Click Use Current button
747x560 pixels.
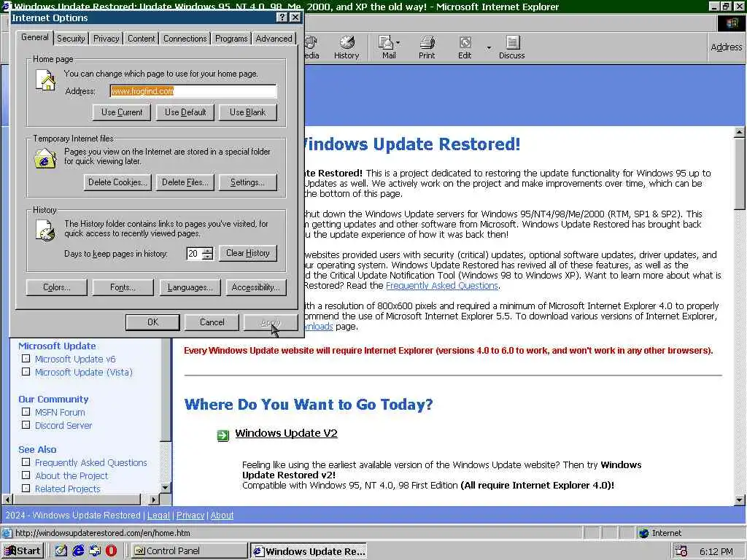pyautogui.click(x=122, y=112)
